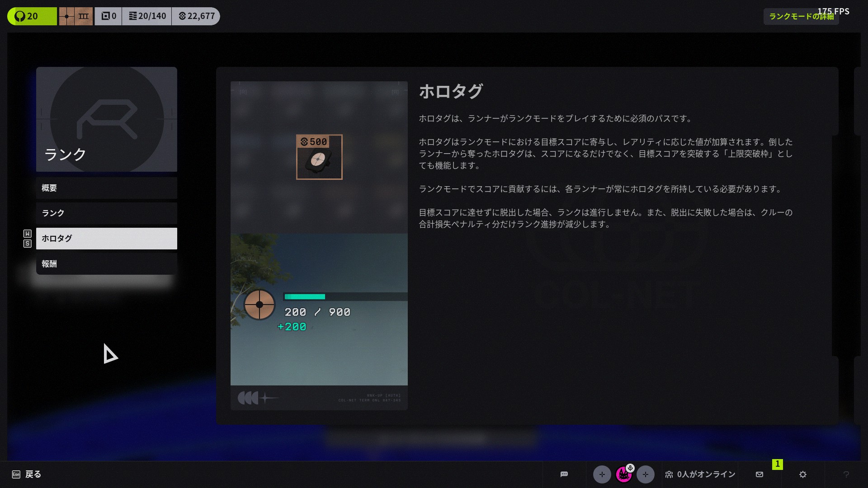
Task: Select the ランク menu item
Action: [106, 213]
